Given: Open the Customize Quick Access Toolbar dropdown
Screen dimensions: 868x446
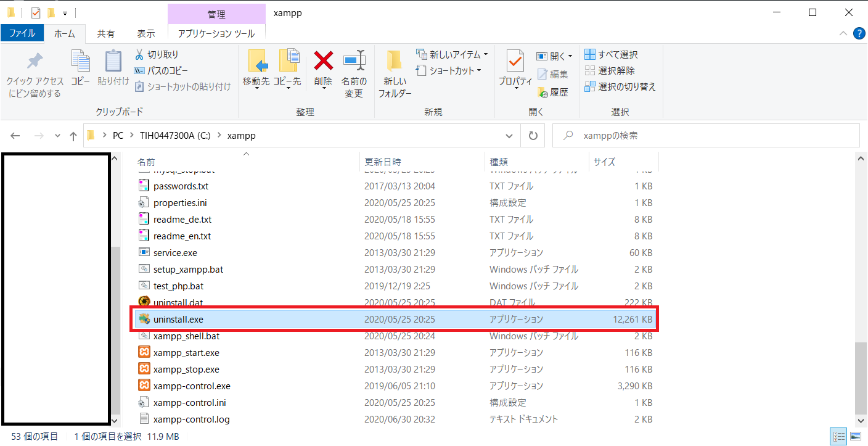Looking at the screenshot, I should click(x=65, y=13).
